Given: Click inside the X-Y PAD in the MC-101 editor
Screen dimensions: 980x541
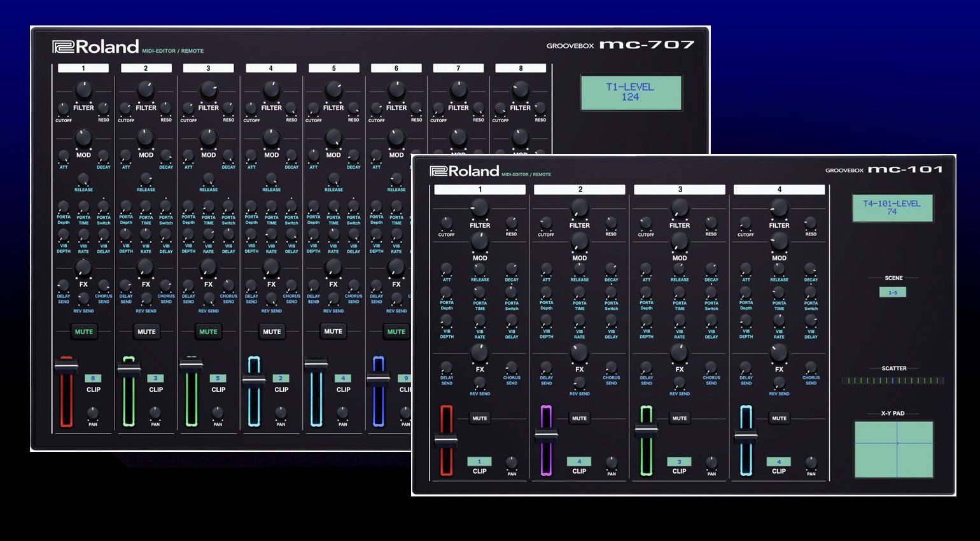Looking at the screenshot, I should [x=893, y=449].
